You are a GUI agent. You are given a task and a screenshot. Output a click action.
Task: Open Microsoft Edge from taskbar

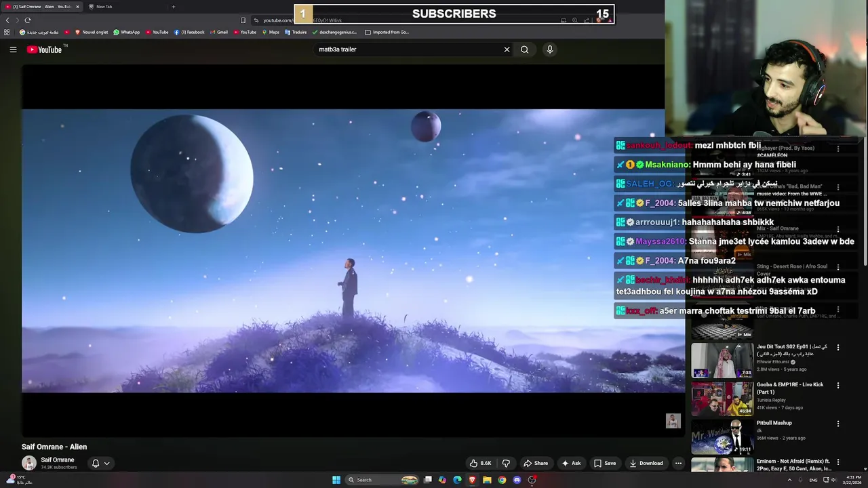(457, 480)
